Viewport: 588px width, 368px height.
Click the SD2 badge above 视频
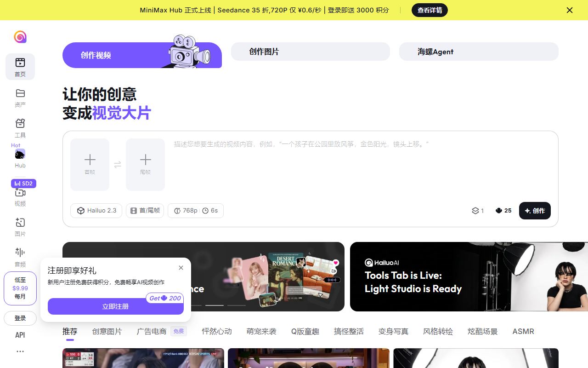tap(23, 184)
